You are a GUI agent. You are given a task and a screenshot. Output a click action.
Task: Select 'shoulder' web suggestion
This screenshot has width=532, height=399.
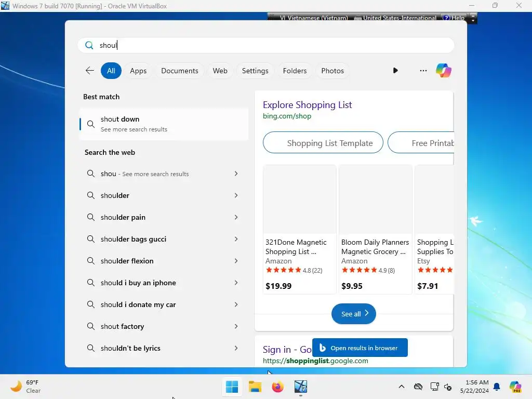164,195
